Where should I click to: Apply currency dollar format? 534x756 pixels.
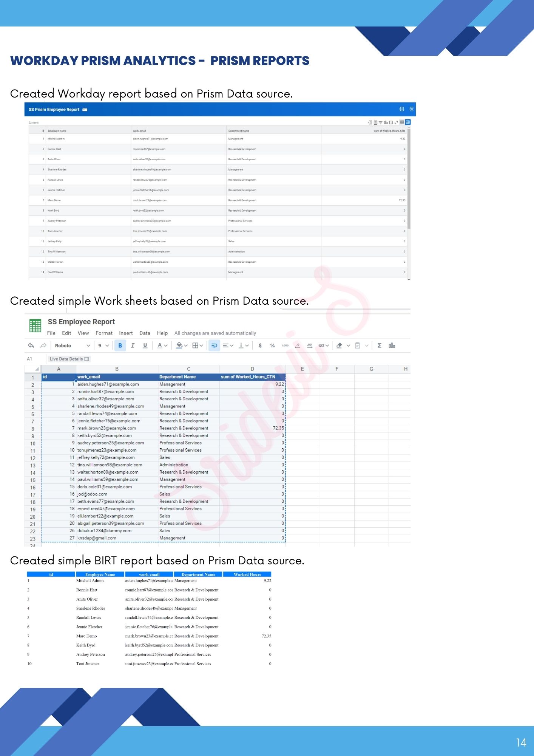coord(260,345)
